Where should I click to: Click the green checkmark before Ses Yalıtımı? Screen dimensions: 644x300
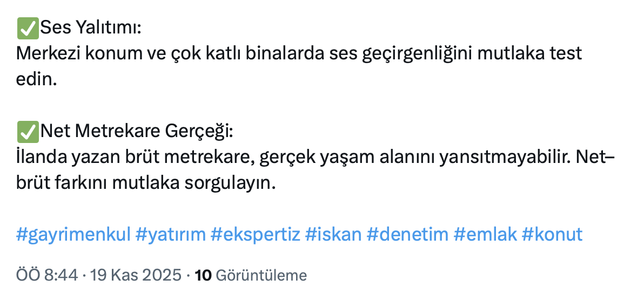(x=28, y=28)
